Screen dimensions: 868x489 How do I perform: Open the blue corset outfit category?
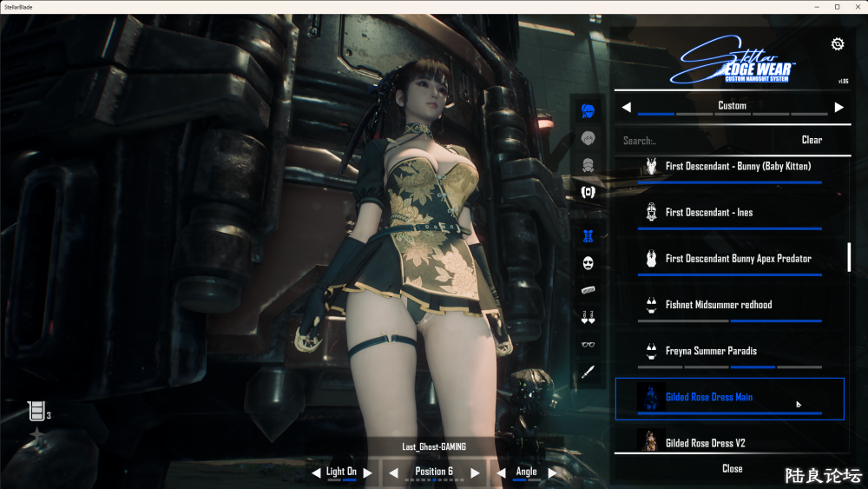[x=588, y=236]
